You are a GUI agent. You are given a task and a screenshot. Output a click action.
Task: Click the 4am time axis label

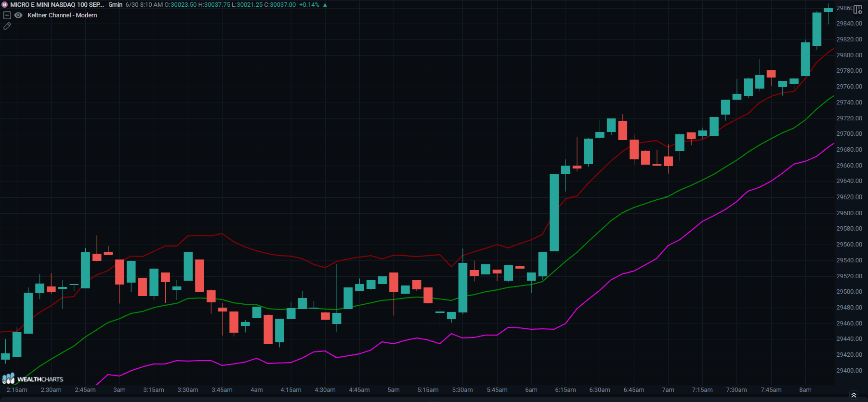pos(257,390)
